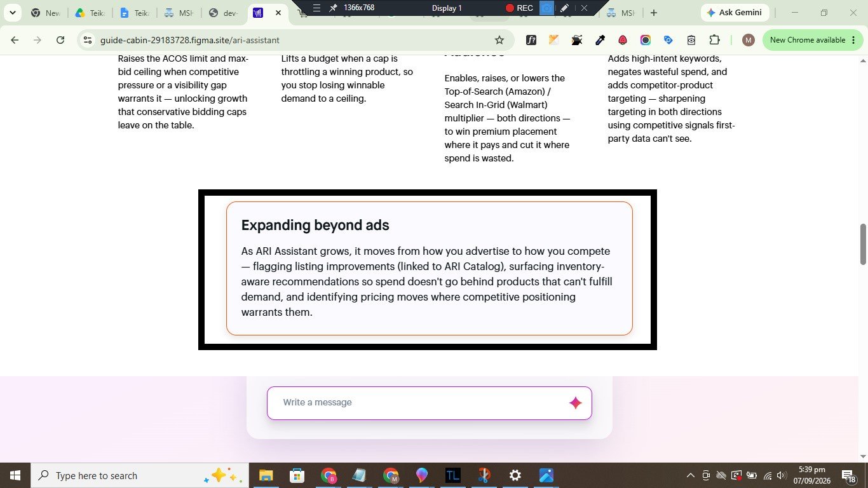Open the notification center
Screen dimensions: 868x488
(848, 475)
